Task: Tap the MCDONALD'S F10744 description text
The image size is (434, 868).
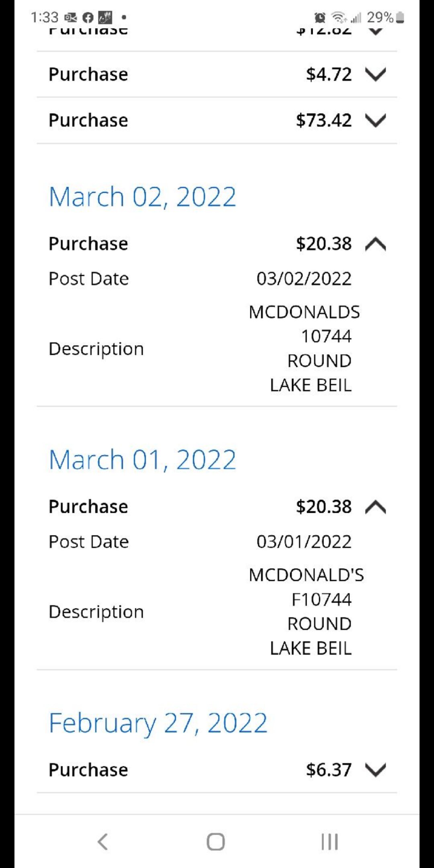Action: [x=306, y=611]
